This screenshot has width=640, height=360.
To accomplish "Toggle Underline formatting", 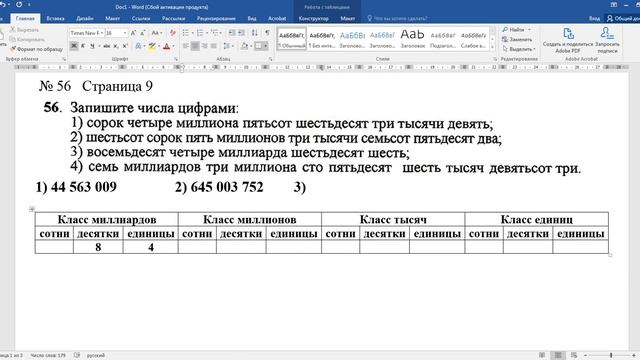I will [92, 46].
